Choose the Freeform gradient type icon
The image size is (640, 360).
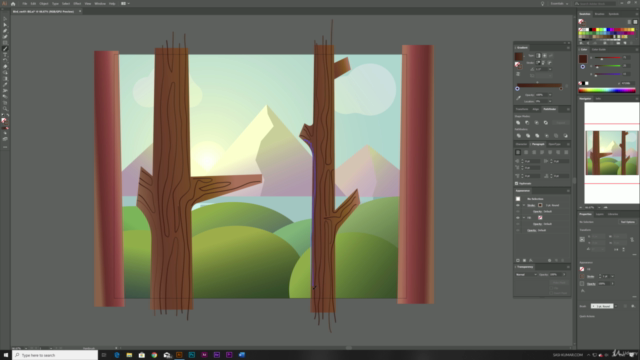coord(550,56)
